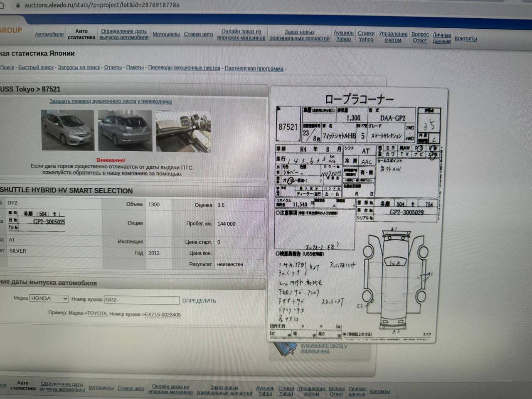Open the Запросы на поиск link
Screen dimensions: 532x399
coord(79,67)
